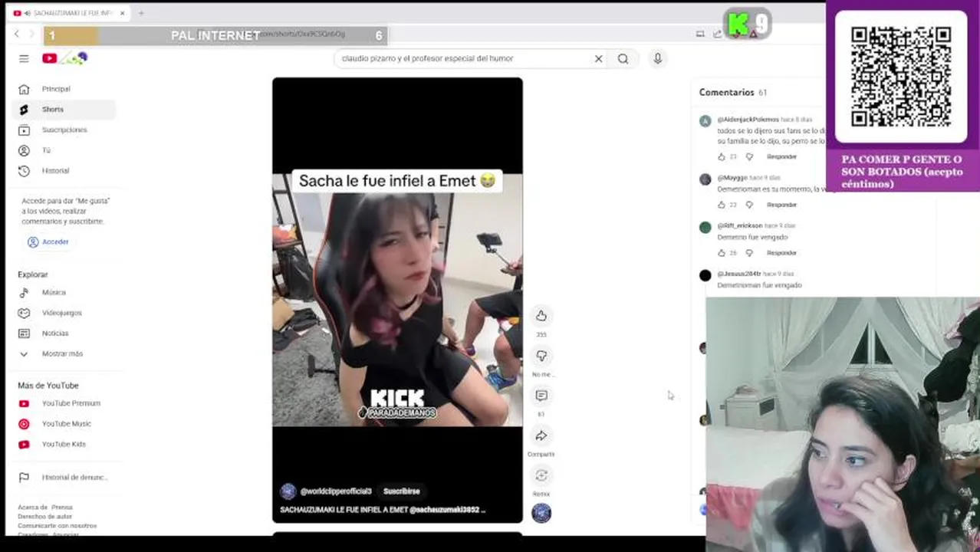Click the magnifier search button

coord(623,58)
